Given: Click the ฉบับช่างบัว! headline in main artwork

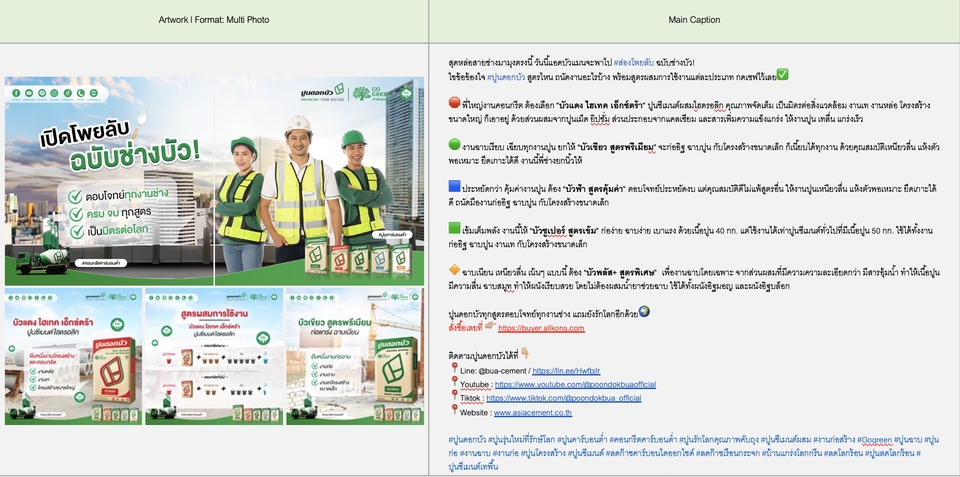Looking at the screenshot, I should tap(135, 156).
